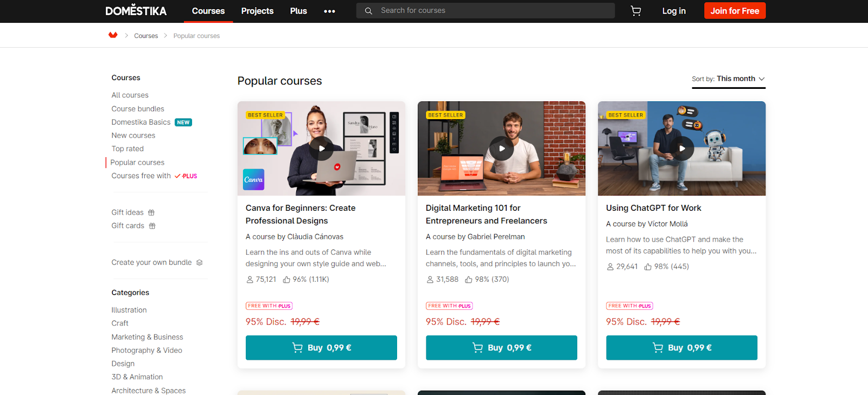This screenshot has width=868, height=395.
Task: Click the gift icon next to Gift cards
Action: [152, 226]
